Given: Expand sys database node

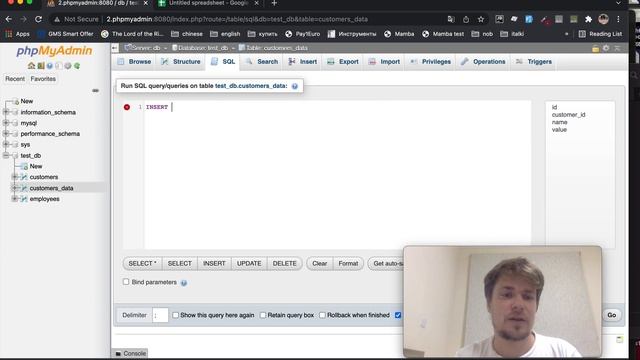Looking at the screenshot, I should (6, 144).
